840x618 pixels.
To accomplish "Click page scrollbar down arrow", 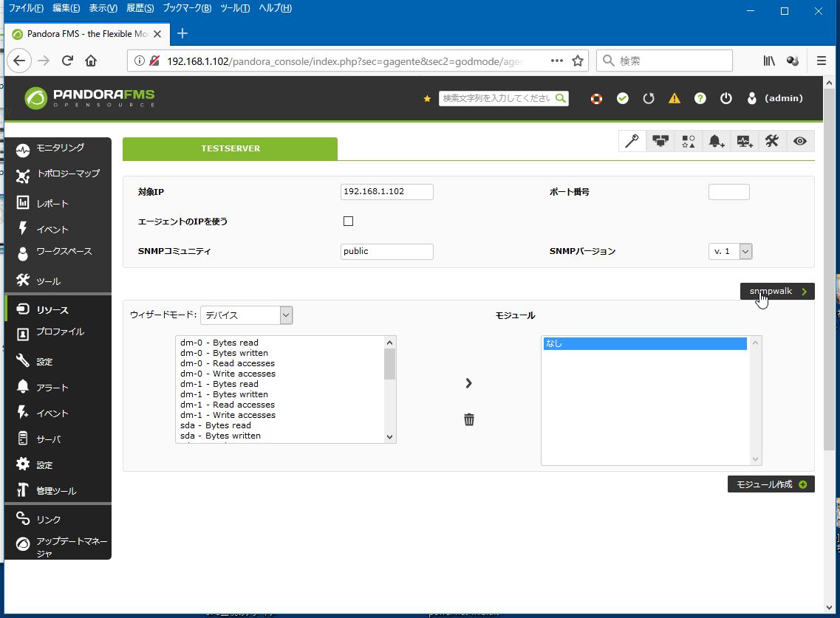I will tap(829, 607).
